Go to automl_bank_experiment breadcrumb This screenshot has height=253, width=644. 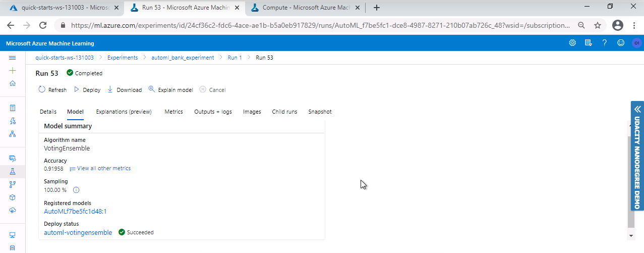pos(183,58)
